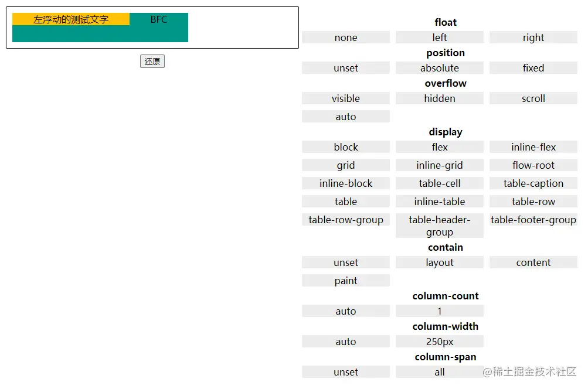Choose the overflow scroll option

pyautogui.click(x=533, y=98)
